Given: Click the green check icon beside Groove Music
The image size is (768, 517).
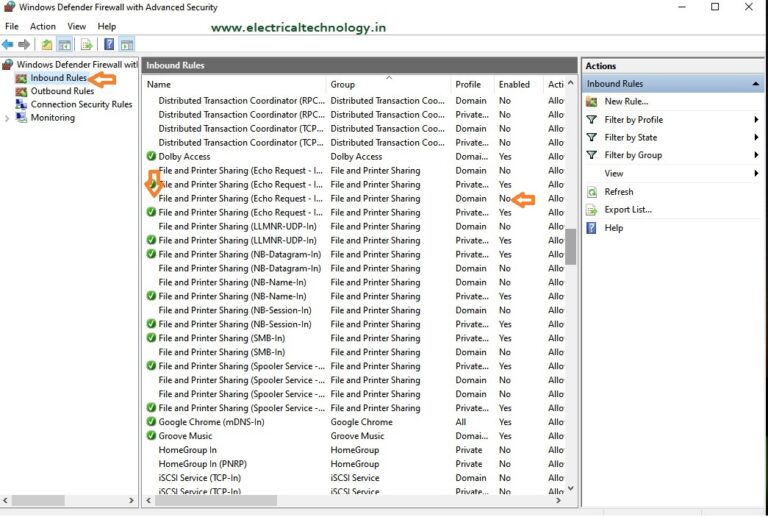Looking at the screenshot, I should (x=151, y=435).
